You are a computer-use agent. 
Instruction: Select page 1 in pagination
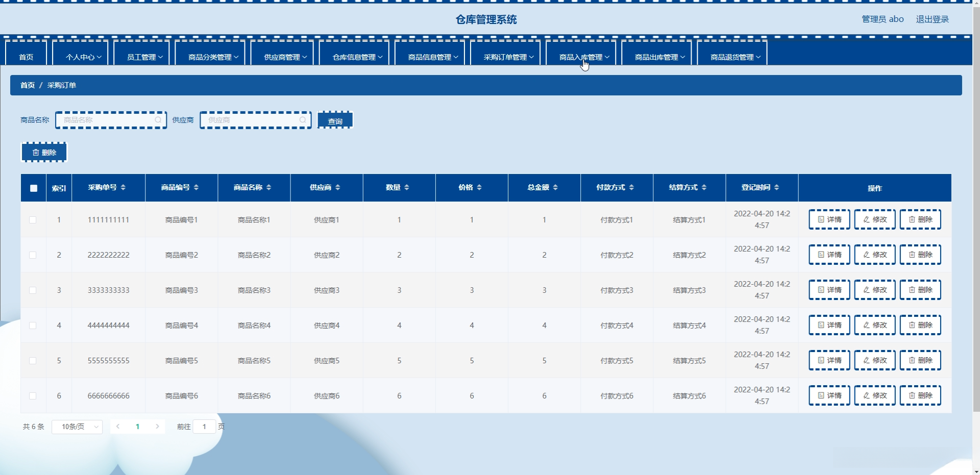click(137, 427)
